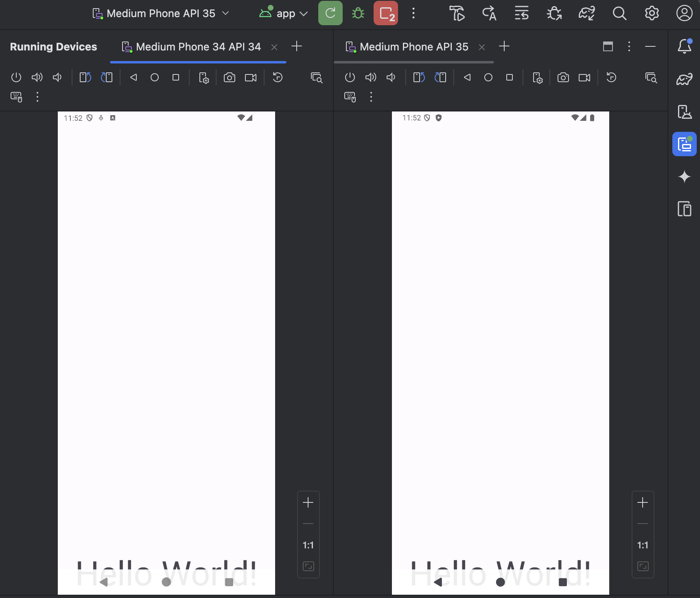Toggle hardware input on the API 34 emulator

coord(16,97)
